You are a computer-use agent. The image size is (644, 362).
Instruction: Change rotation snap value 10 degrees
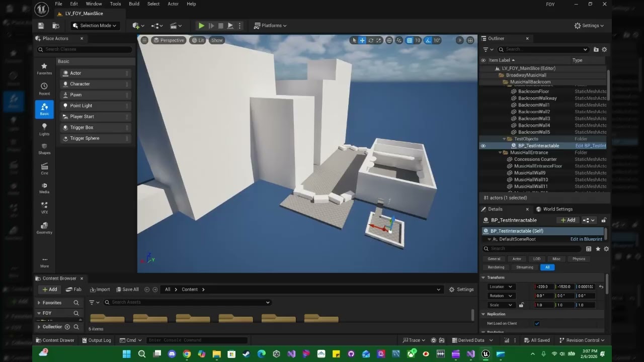tap(437, 40)
